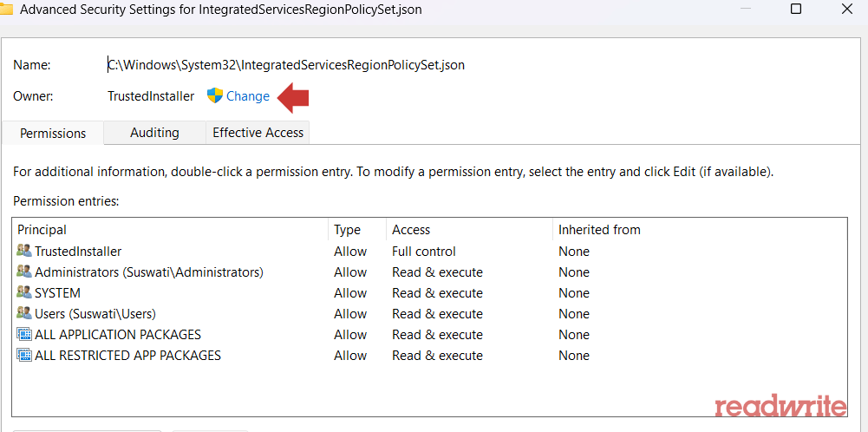Switch to the Auditing tab

pyautogui.click(x=154, y=133)
